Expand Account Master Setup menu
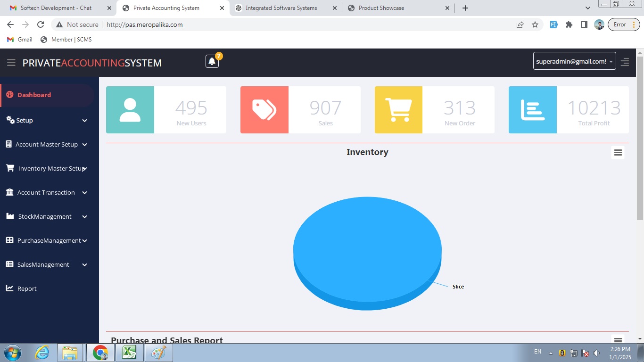Viewport: 644px width, 362px height. tap(47, 144)
